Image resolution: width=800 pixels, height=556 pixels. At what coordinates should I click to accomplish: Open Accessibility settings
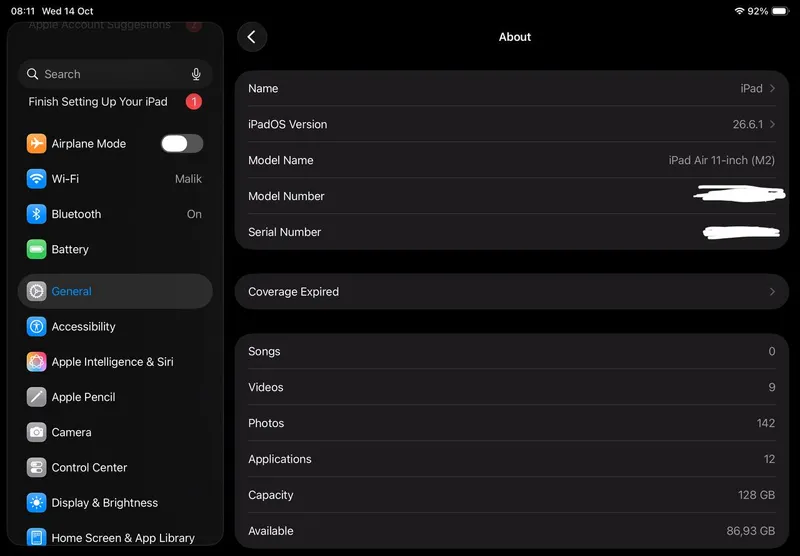pyautogui.click(x=115, y=326)
